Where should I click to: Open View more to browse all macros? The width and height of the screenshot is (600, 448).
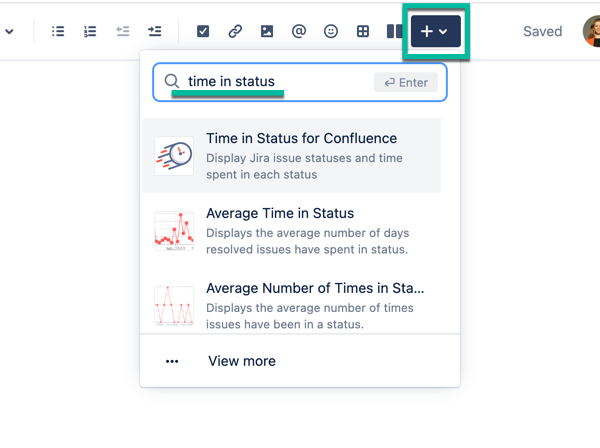pyautogui.click(x=241, y=361)
